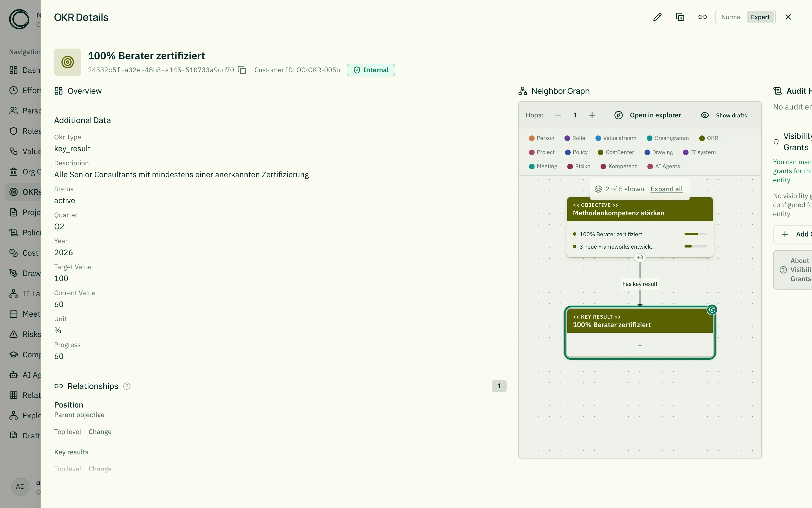Click the duplicate OKR icon in header
The height and width of the screenshot is (508, 812).
coord(680,17)
